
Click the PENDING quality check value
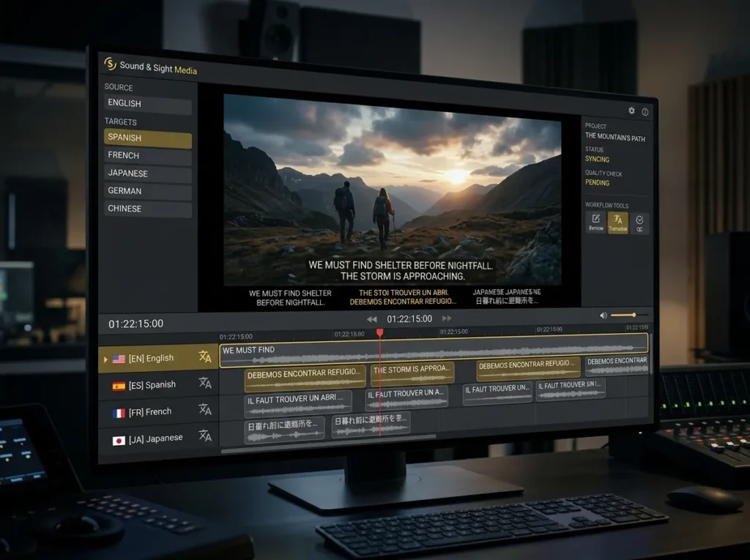(x=597, y=183)
